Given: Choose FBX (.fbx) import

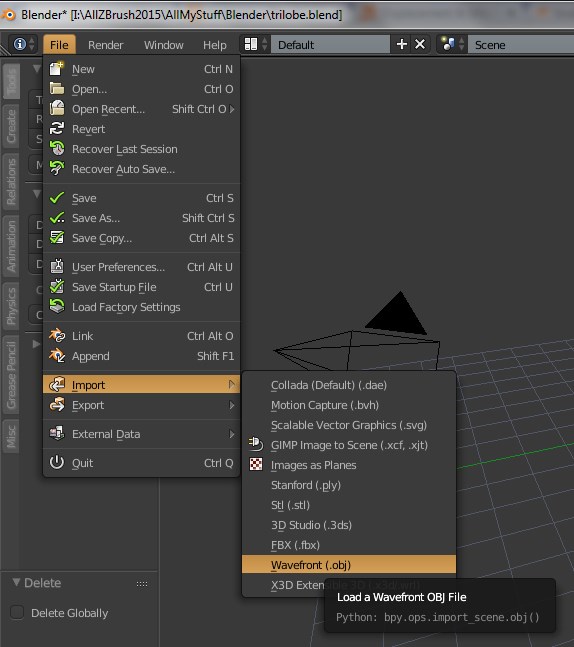Looking at the screenshot, I should tap(349, 545).
